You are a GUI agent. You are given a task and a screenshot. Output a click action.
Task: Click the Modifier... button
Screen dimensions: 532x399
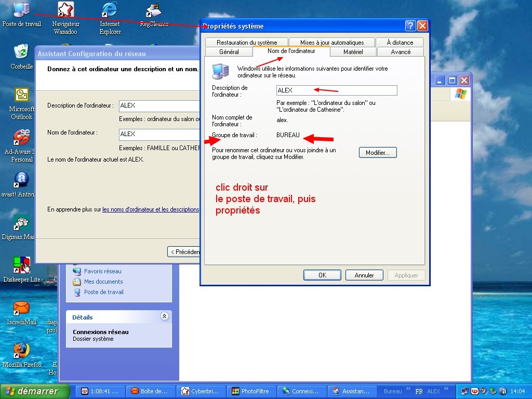[378, 153]
